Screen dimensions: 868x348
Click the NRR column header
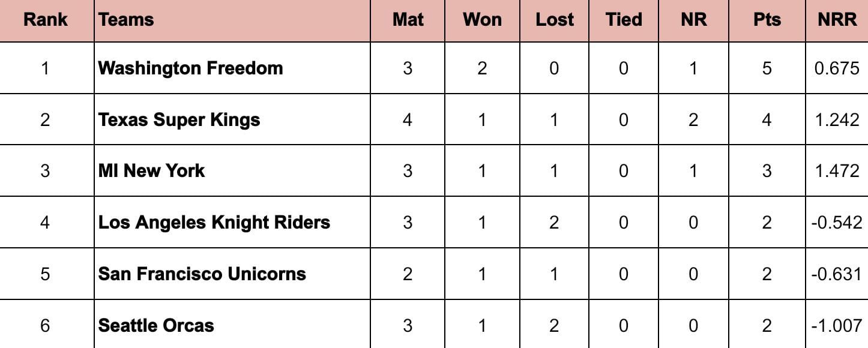coord(837,20)
